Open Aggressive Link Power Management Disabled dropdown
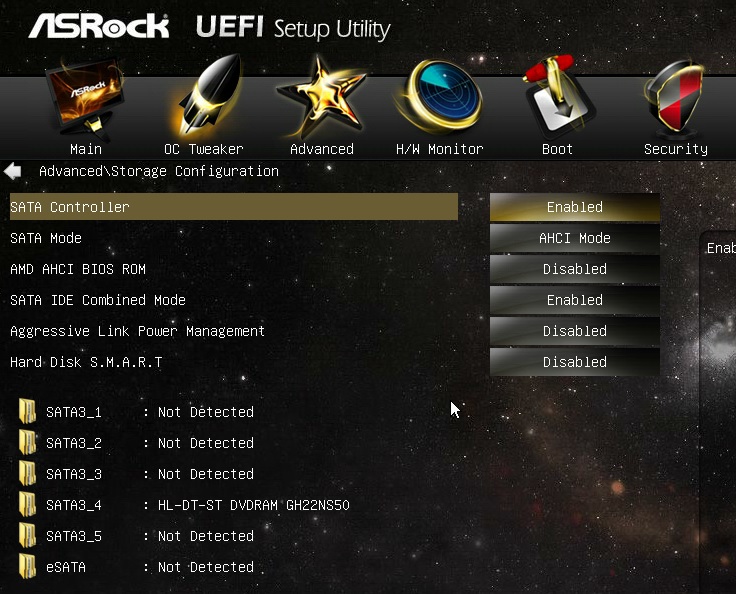 [575, 331]
